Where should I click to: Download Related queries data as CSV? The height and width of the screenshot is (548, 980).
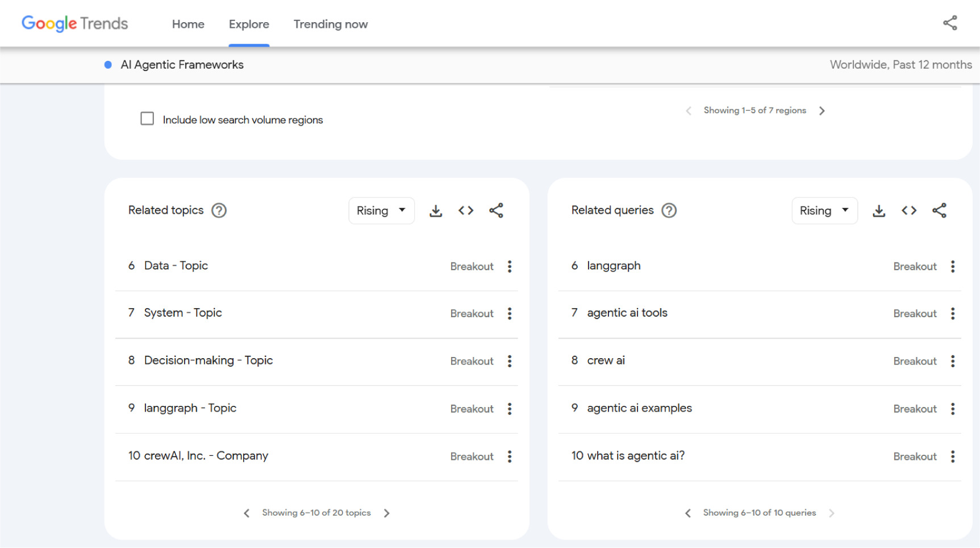click(x=879, y=211)
